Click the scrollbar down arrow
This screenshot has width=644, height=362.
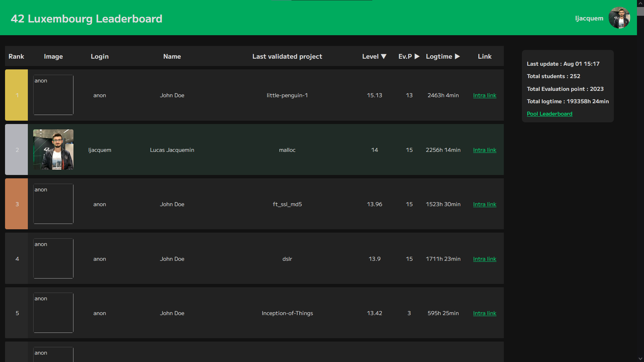pyautogui.click(x=640, y=359)
